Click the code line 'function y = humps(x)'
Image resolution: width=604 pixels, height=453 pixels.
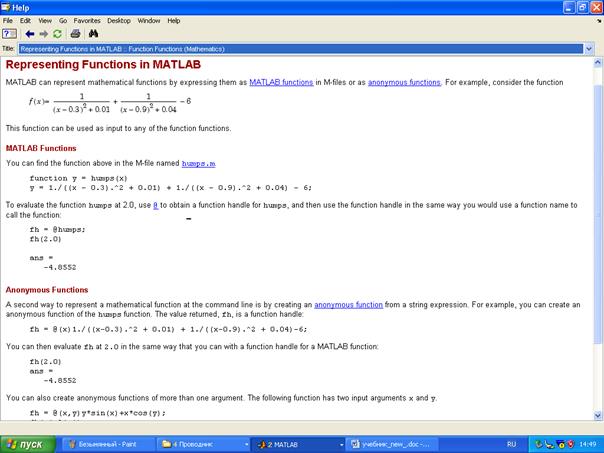coord(78,178)
